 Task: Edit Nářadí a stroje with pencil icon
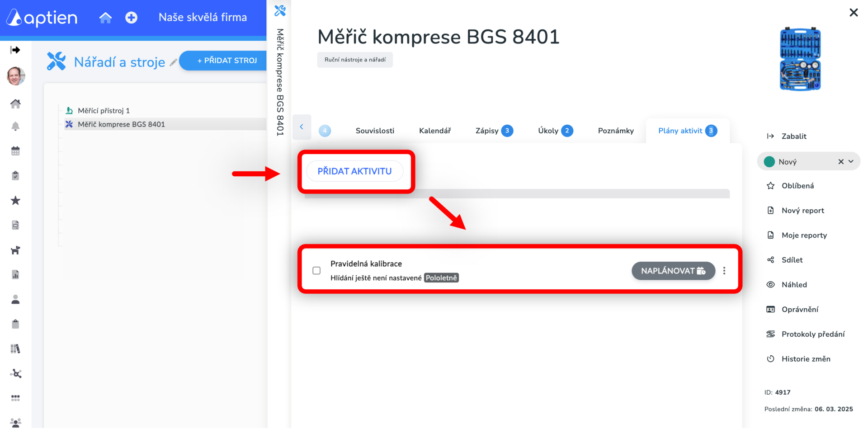(x=173, y=63)
